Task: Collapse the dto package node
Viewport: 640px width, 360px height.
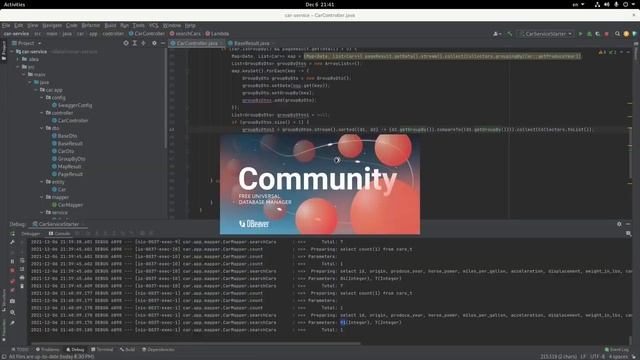Action: [x=42, y=128]
